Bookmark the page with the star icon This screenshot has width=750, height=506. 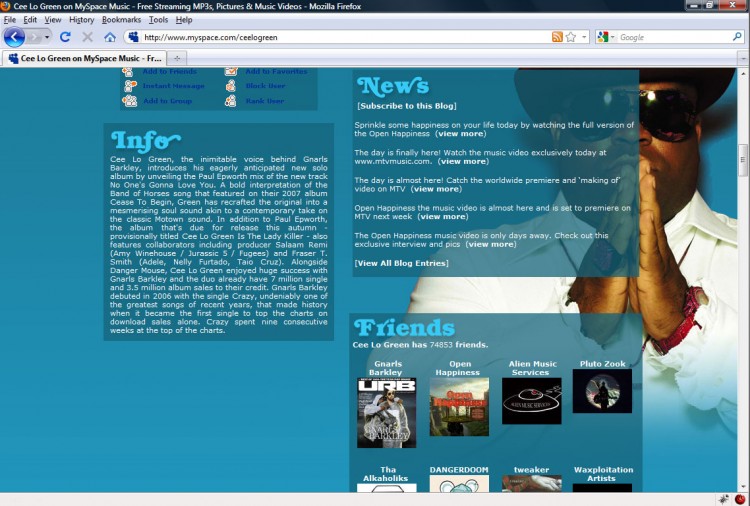(x=571, y=37)
